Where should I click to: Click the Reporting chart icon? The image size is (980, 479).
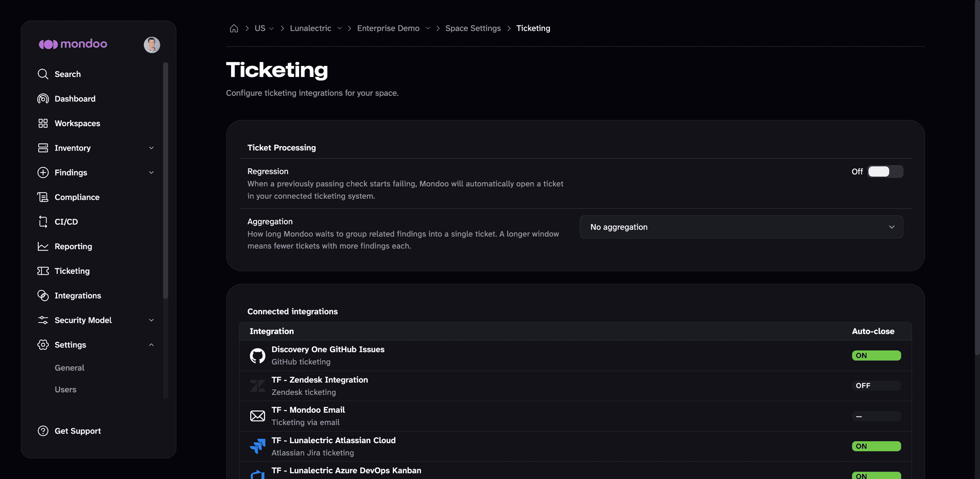(x=43, y=246)
